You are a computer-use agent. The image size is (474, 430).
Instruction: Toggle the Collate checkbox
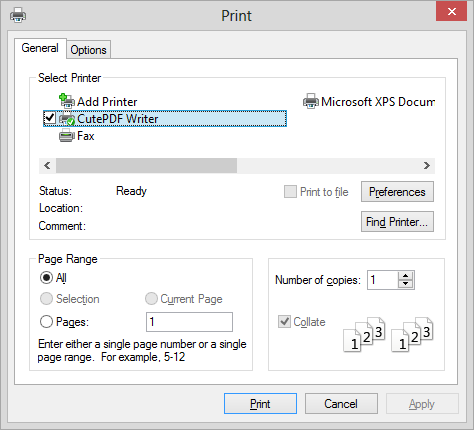[x=284, y=322]
